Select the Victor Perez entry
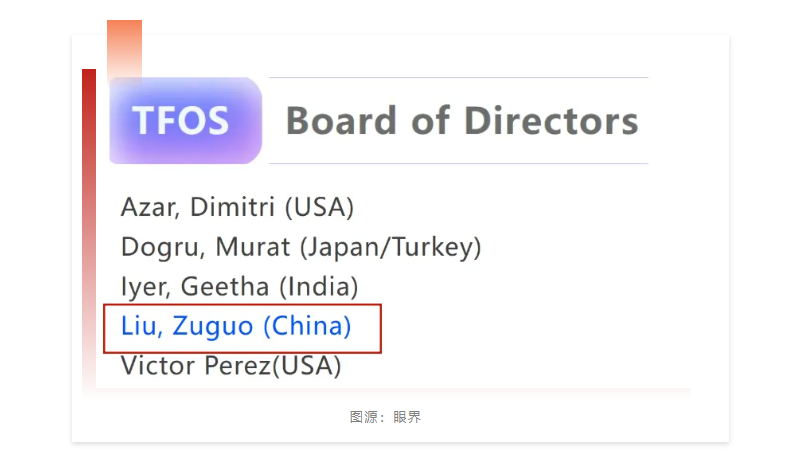 coord(231,366)
